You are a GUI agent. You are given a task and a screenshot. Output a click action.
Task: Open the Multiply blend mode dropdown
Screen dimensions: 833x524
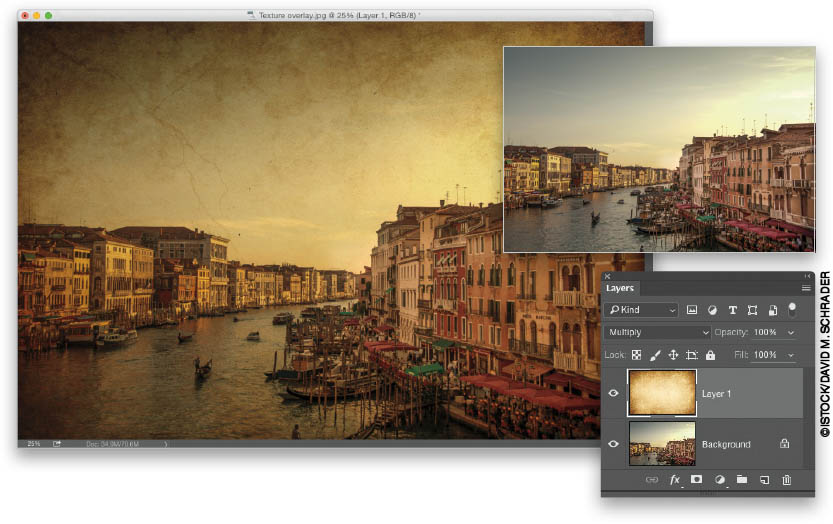tap(657, 332)
